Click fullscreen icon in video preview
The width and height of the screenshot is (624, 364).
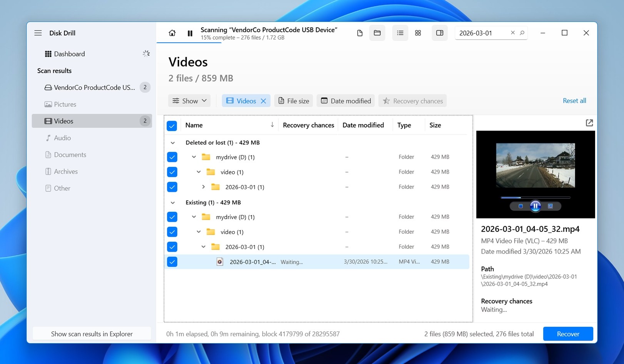pyautogui.click(x=550, y=206)
